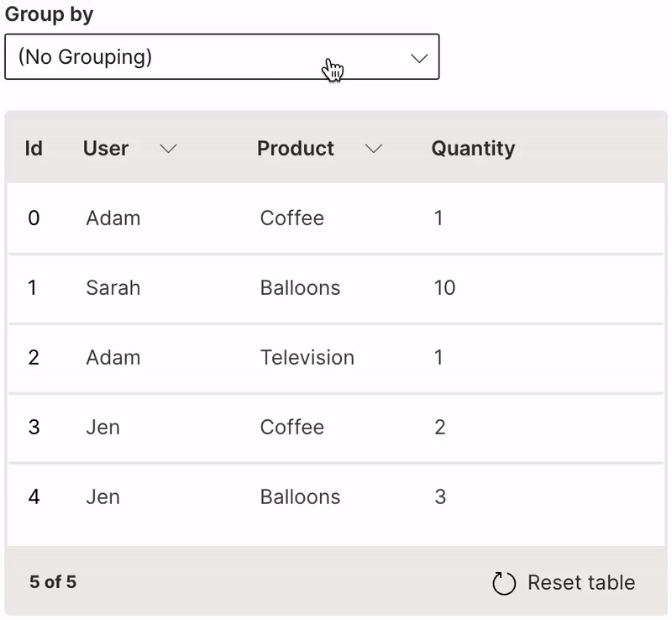
Task: Click the reset table circular arrow icon
Action: tap(503, 582)
